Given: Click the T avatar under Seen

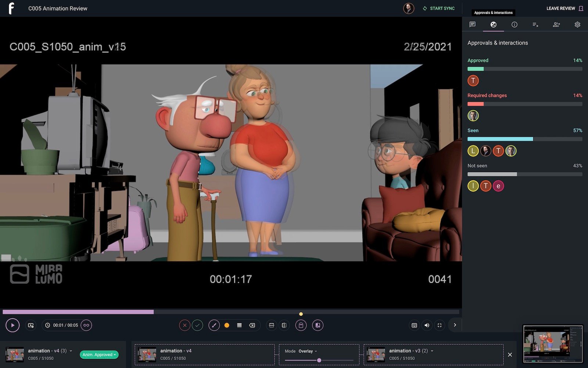Looking at the screenshot, I should (498, 151).
